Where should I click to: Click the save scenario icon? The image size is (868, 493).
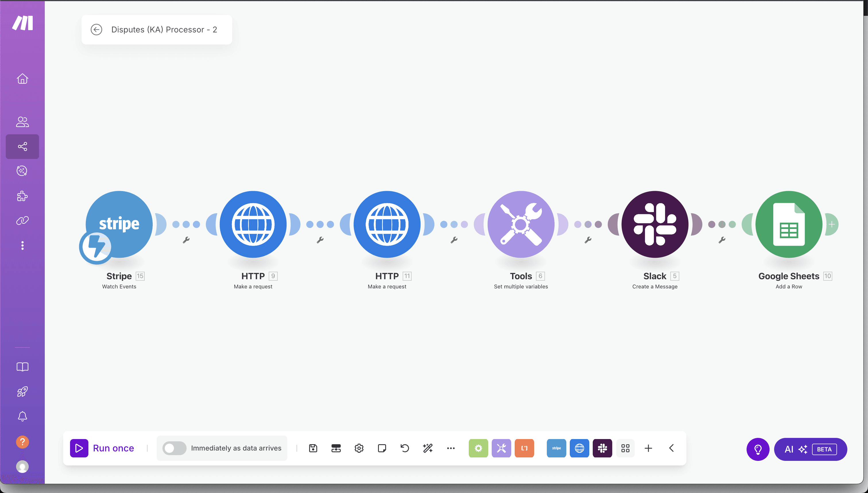click(313, 448)
